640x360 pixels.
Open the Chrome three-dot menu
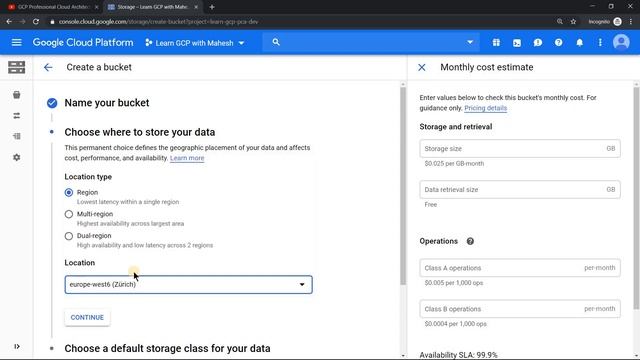click(631, 22)
